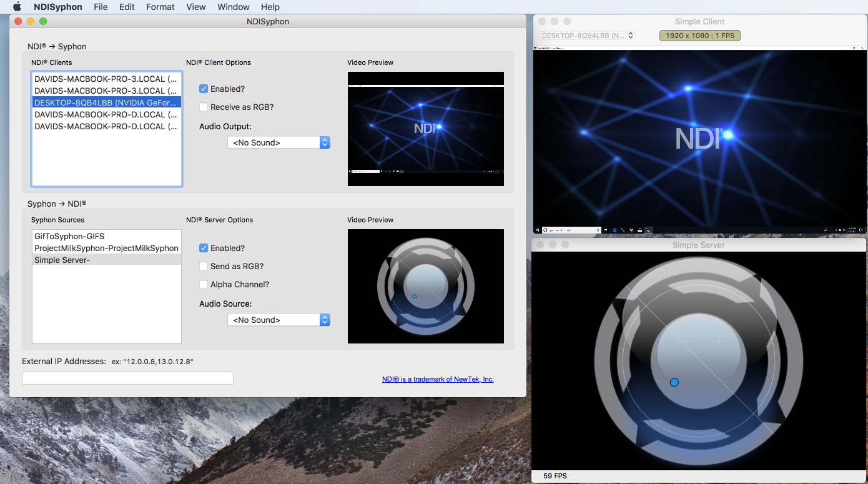The image size is (868, 484).
Task: Open the Edit menu
Action: 127,7
